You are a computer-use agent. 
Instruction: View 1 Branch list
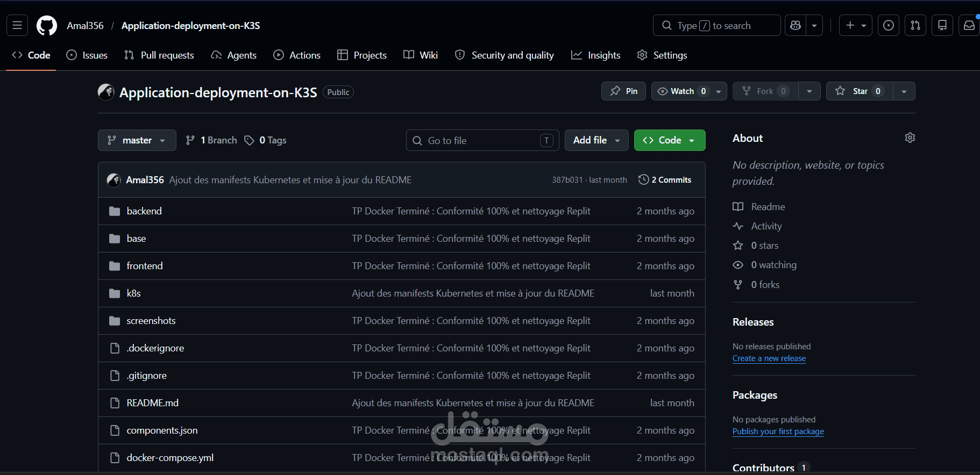tap(211, 140)
